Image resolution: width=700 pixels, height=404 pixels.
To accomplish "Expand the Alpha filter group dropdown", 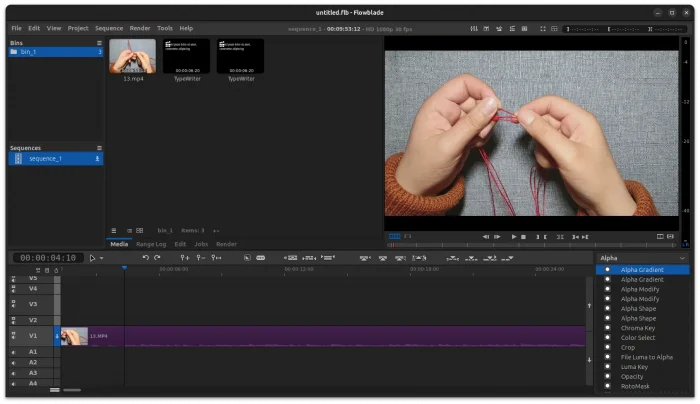I will tap(642, 258).
